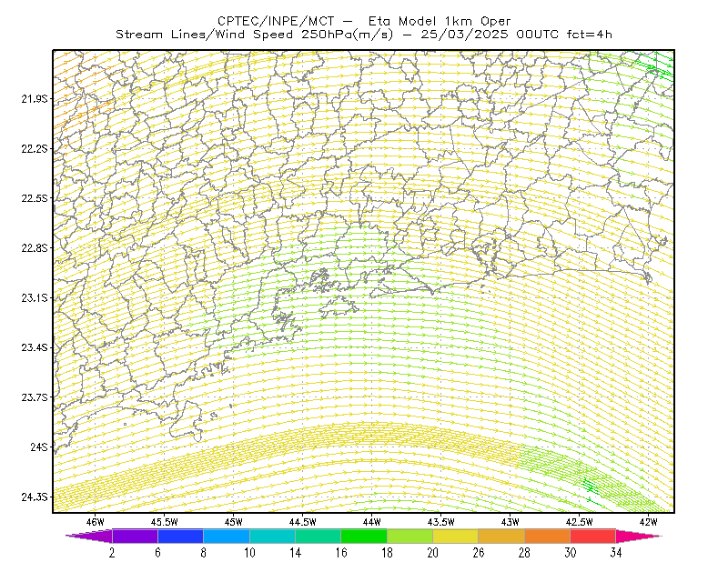Click the teal green 14-16 legend segment
The height and width of the screenshot is (562, 728).
click(318, 536)
